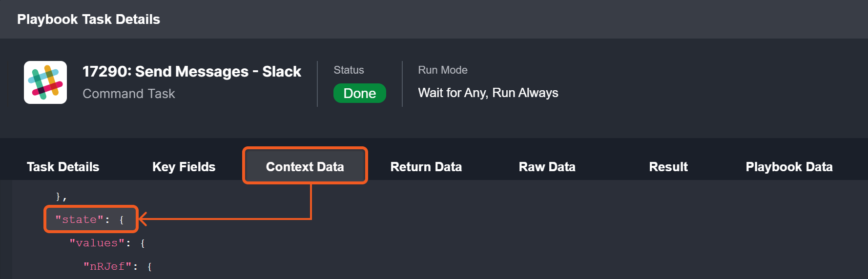Select the "Command Task" subtitle text
868x279 pixels.
click(x=128, y=94)
